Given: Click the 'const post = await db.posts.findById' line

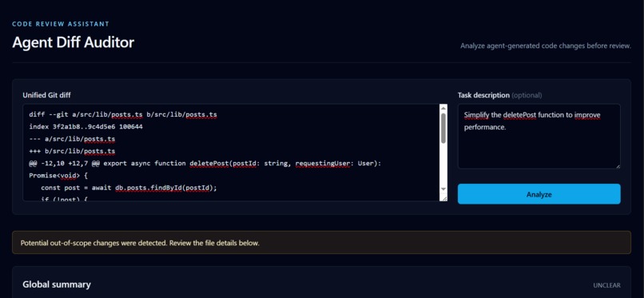Looking at the screenshot, I should point(129,188).
